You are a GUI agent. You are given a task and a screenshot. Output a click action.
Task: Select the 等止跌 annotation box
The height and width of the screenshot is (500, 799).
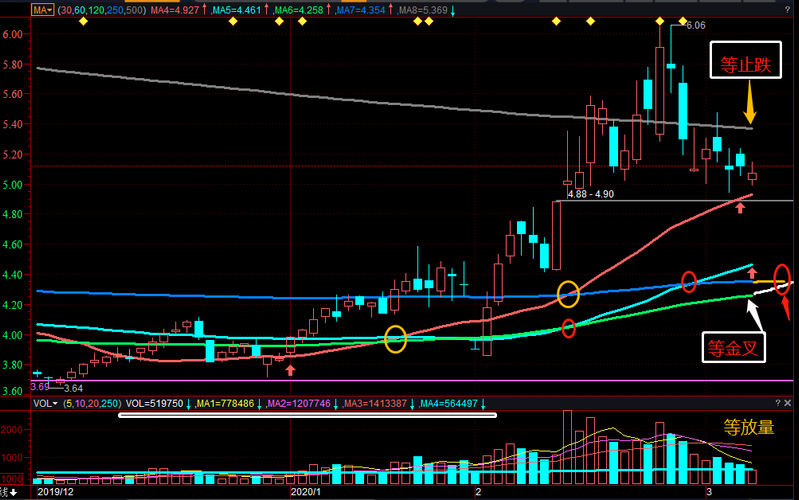pos(745,60)
